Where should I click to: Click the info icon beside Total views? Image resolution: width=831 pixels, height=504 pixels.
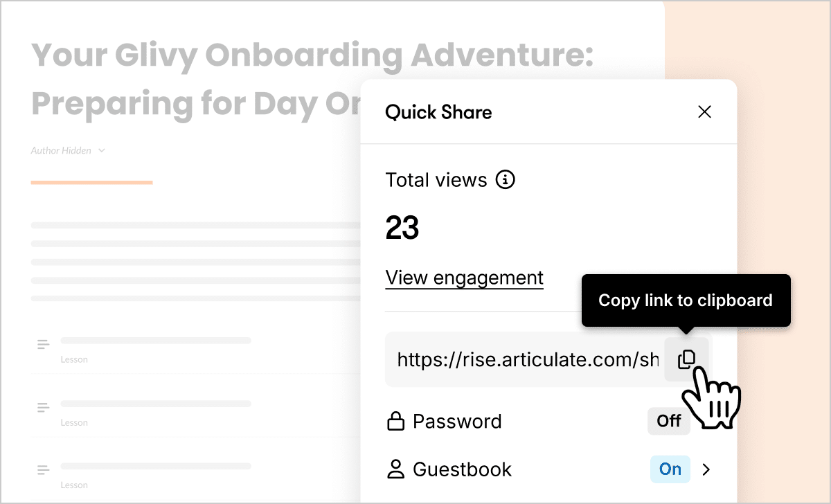(506, 180)
